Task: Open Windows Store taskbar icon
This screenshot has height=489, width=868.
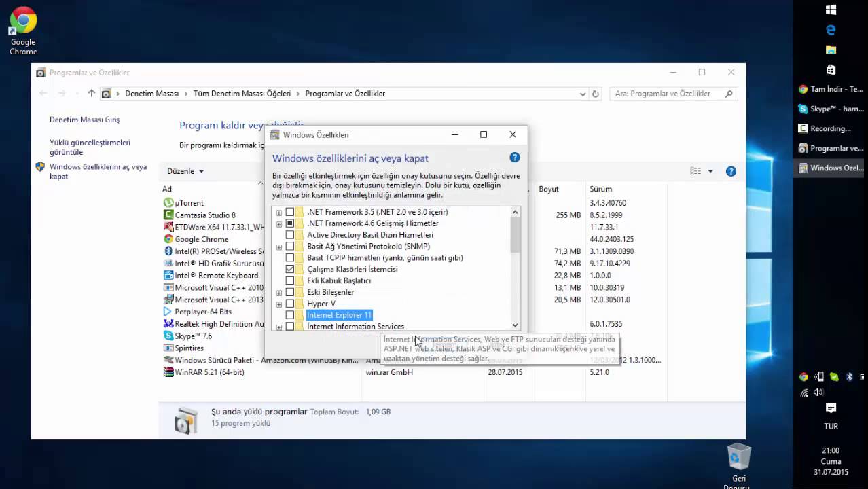Action: [831, 70]
